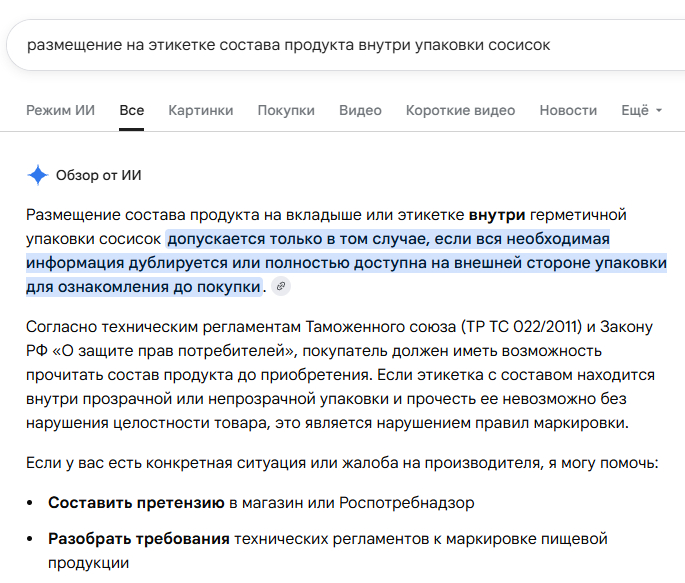
Task: Select the Все tab
Action: pyautogui.click(x=131, y=110)
